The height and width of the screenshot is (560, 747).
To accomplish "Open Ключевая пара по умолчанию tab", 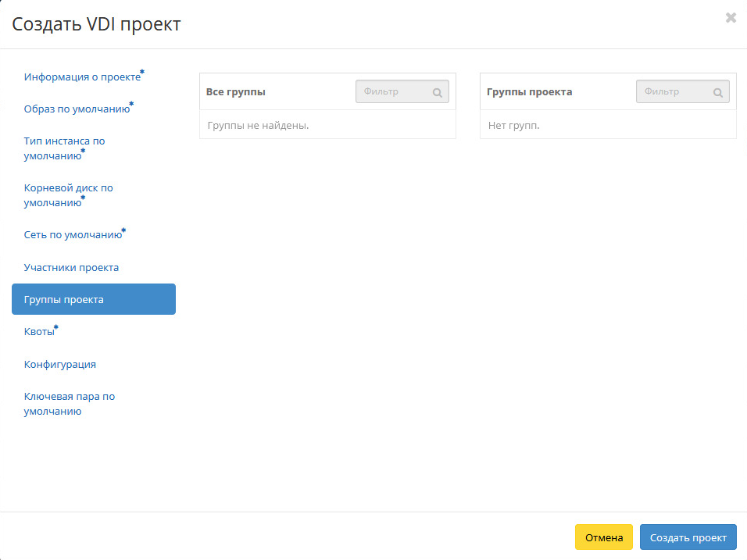I will (70, 403).
